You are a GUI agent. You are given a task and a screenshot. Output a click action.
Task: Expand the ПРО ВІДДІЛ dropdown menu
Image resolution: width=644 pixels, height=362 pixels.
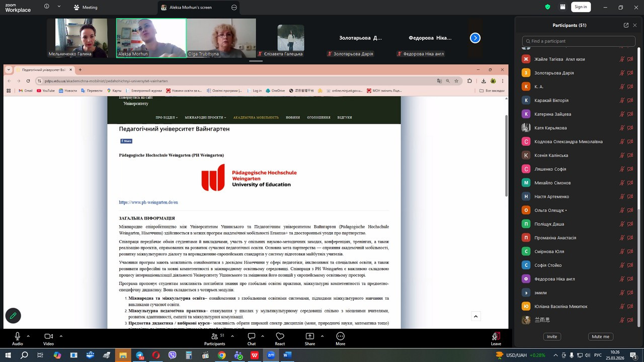tap(167, 118)
